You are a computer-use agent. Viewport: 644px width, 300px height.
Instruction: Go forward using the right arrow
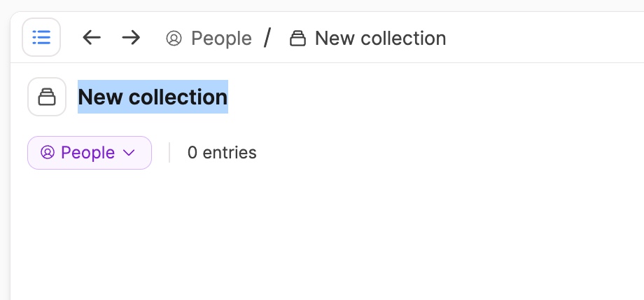(x=131, y=37)
